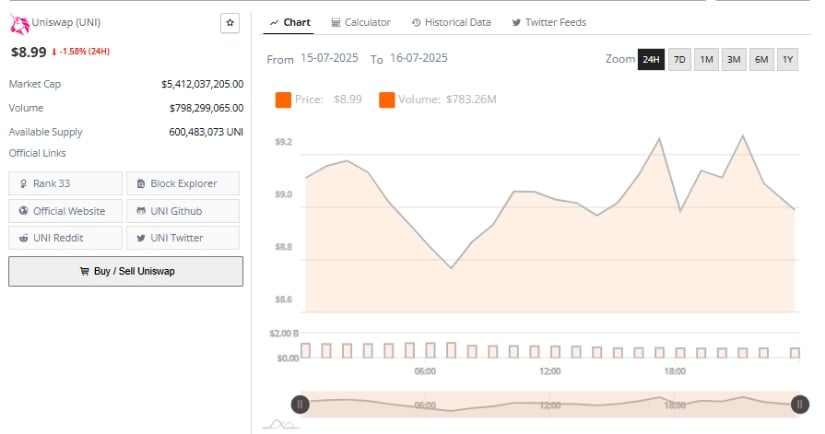Click the $9.2 y-axis label
Screen dimensions: 825x434
[283, 142]
